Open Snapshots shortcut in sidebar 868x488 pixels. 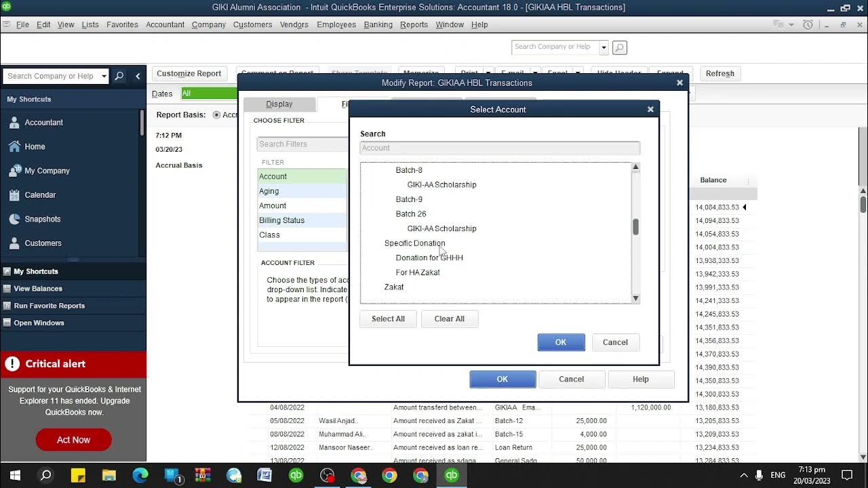pyautogui.click(x=42, y=219)
